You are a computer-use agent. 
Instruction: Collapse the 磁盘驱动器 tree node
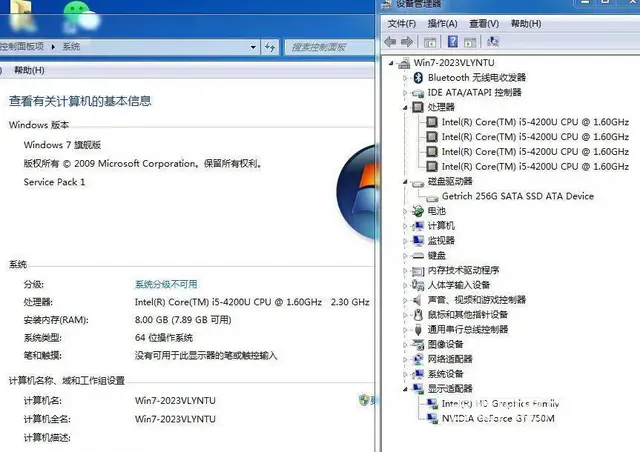coord(405,182)
